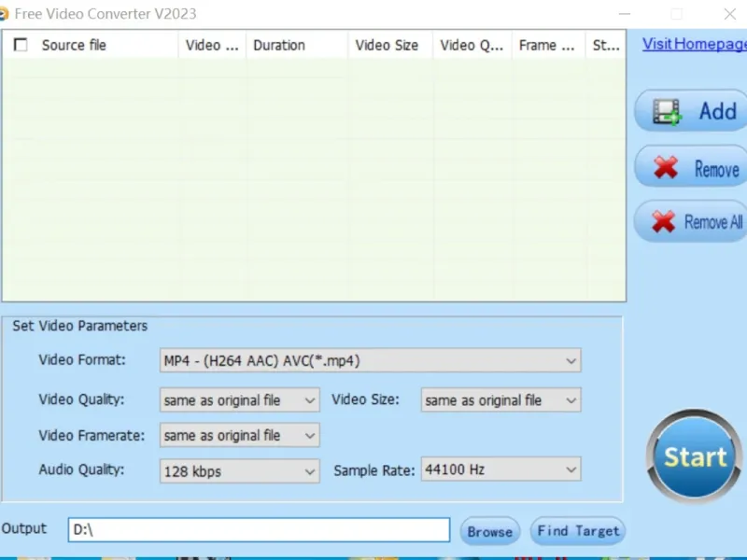Click the Audio Quality: label
Screen dimensions: 747x560
[x=81, y=469]
